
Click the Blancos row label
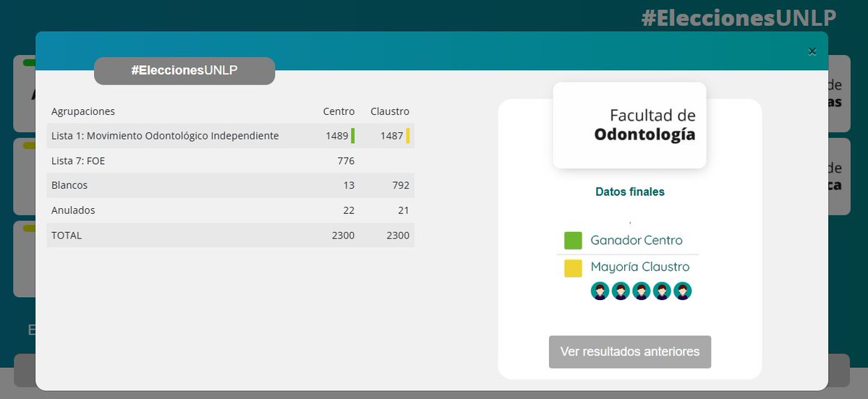pos(69,185)
